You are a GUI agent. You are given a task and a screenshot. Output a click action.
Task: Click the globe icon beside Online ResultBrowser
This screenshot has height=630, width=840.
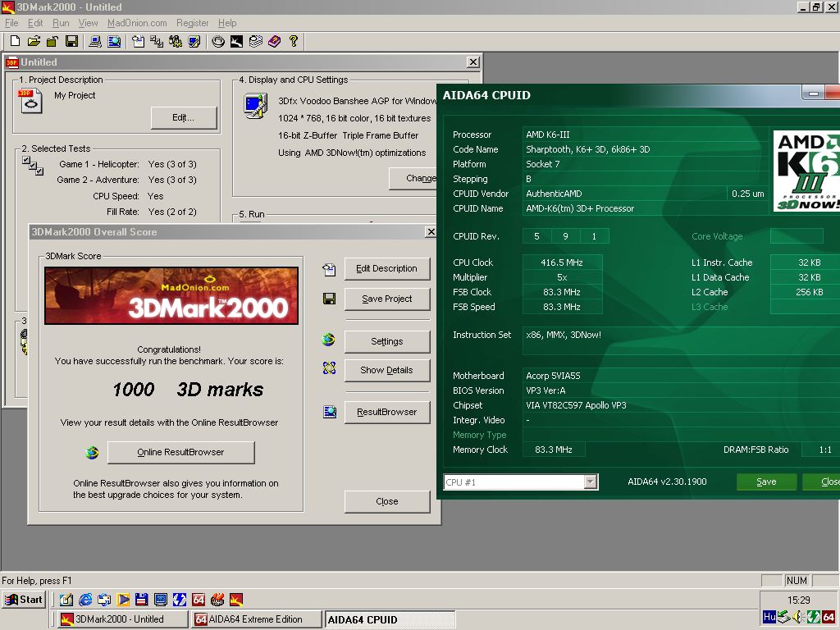pos(92,453)
